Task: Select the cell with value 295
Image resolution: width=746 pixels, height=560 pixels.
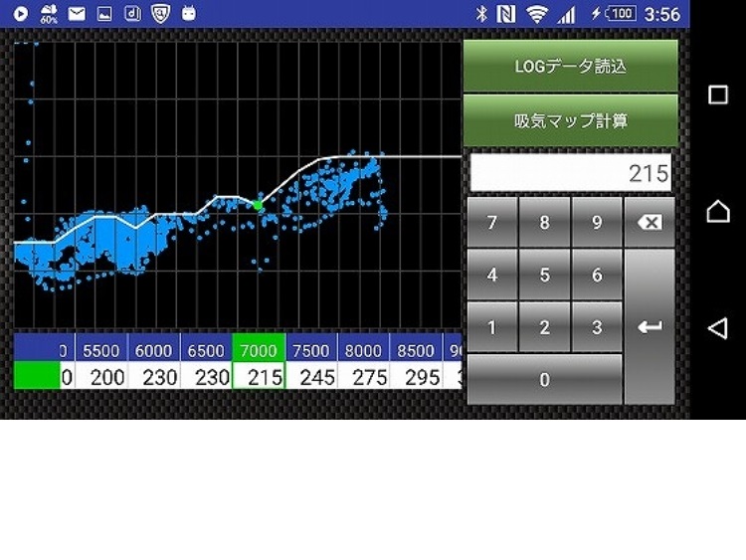Action: coord(416,377)
